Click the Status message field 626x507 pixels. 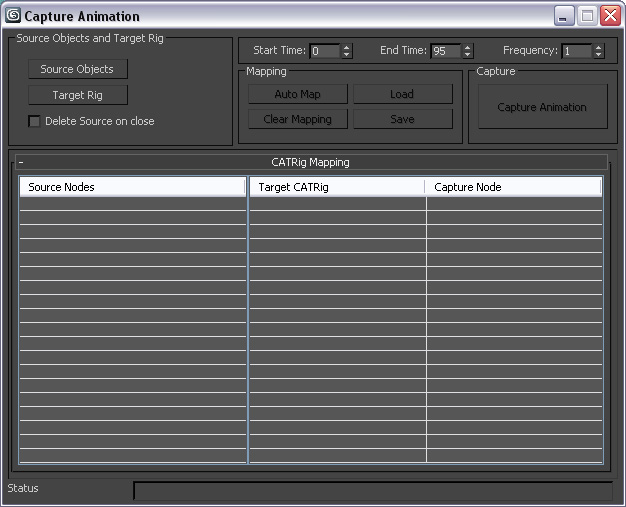pyautogui.click(x=373, y=491)
